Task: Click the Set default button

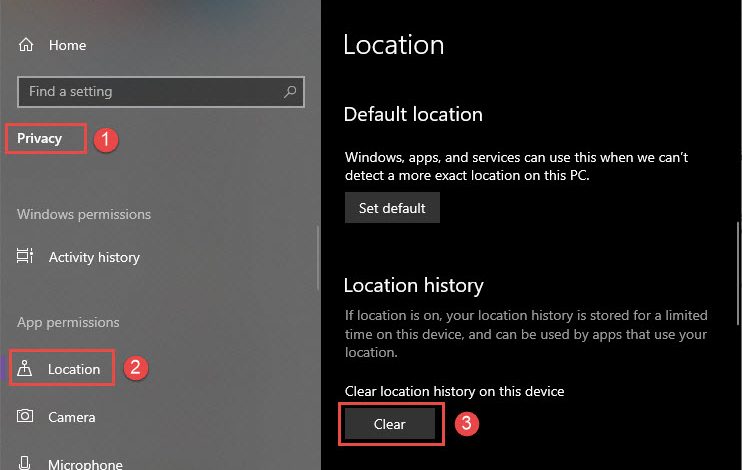Action: [x=392, y=208]
